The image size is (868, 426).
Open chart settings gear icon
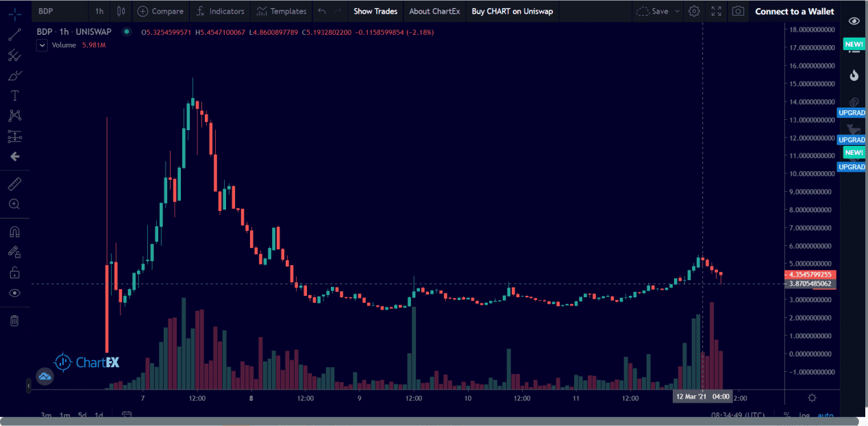694,11
